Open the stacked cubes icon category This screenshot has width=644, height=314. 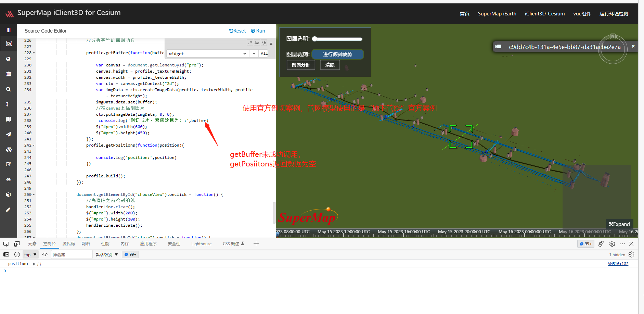[9, 149]
